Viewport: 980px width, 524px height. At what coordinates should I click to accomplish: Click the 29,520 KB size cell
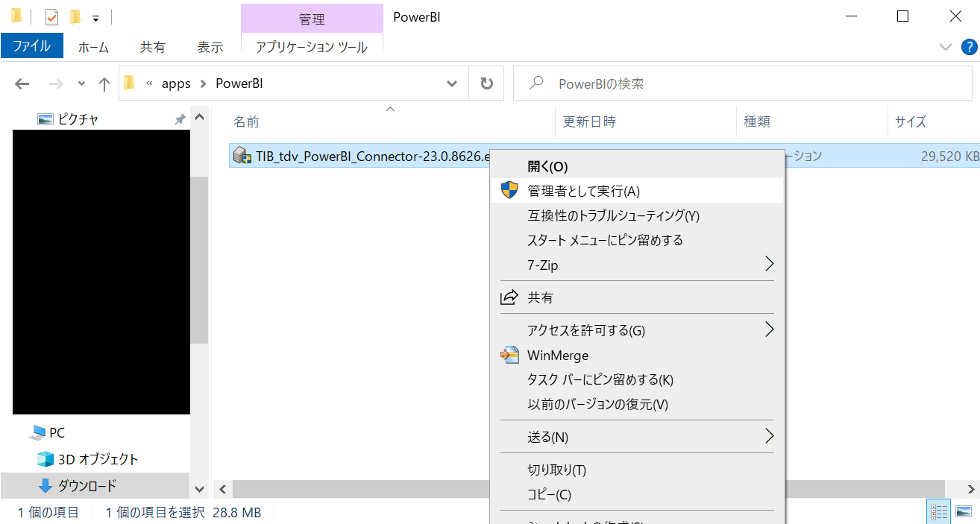tap(949, 156)
